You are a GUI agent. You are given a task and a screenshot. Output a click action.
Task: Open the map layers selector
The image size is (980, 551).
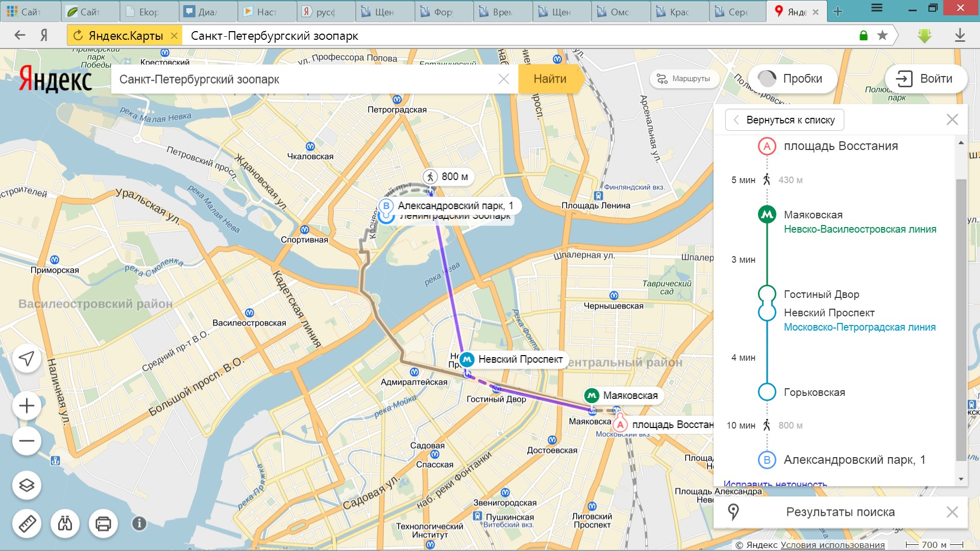pyautogui.click(x=27, y=485)
